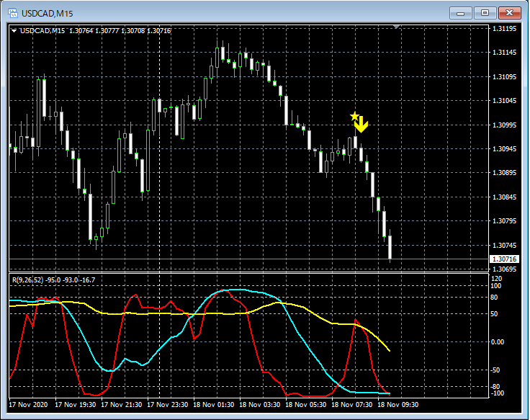Screen dimensions: 530x420
Task: Click the 1.31195 price scale label
Action: tap(503, 29)
